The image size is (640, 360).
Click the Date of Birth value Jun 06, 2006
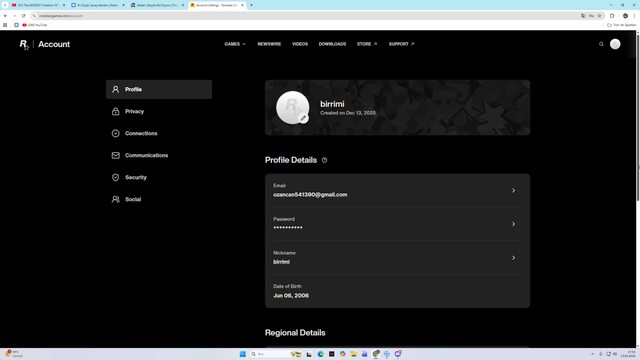291,296
